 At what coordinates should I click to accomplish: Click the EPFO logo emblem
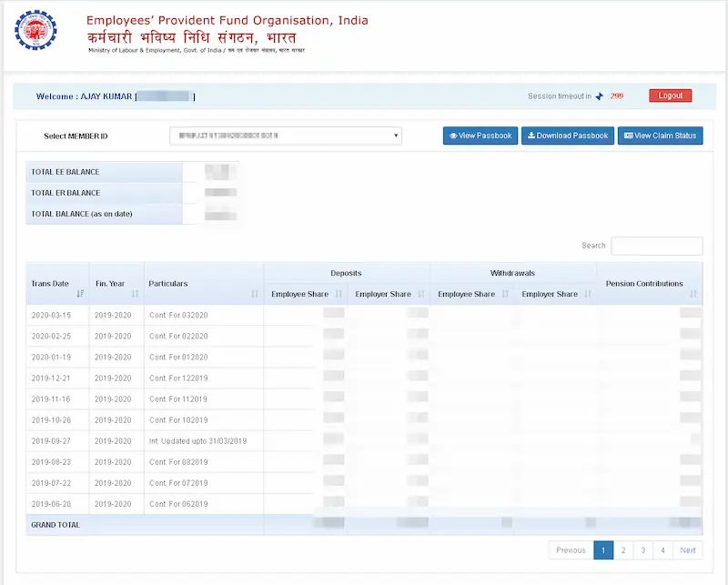coord(35,30)
